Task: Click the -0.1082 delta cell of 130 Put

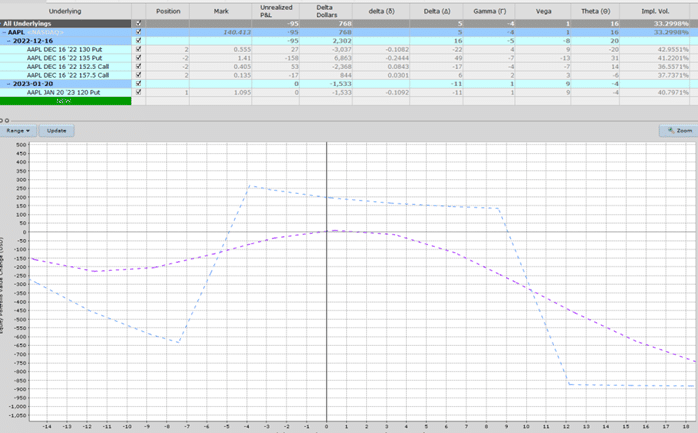Action: click(397, 49)
